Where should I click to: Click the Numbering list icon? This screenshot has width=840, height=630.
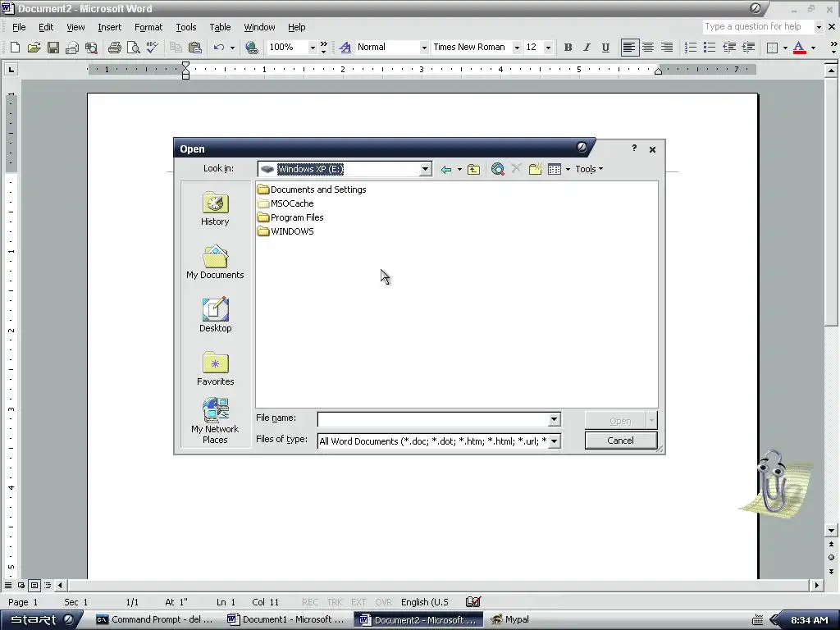691,48
